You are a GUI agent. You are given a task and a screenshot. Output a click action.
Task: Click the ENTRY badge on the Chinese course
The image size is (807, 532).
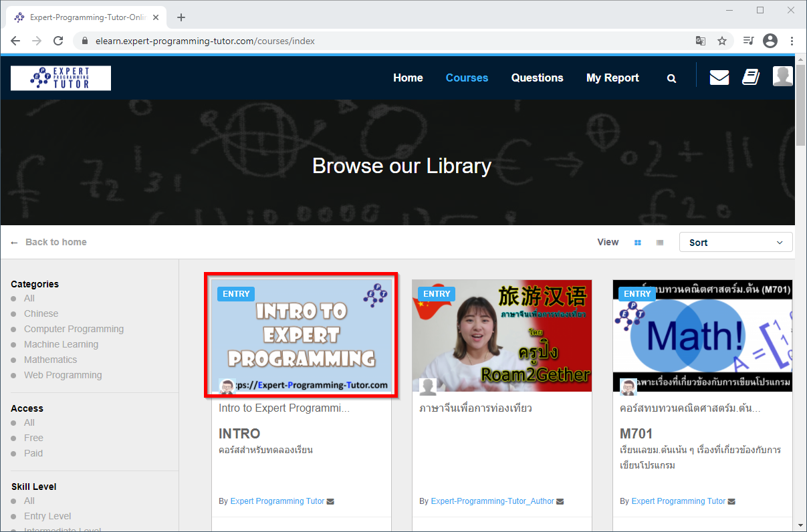click(437, 294)
